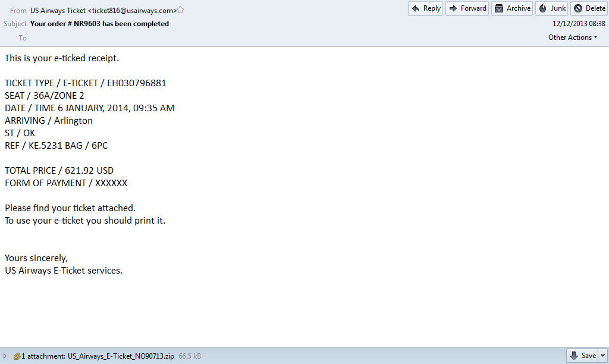Click the subject line text
This screenshot has width=609, height=364.
(x=99, y=24)
